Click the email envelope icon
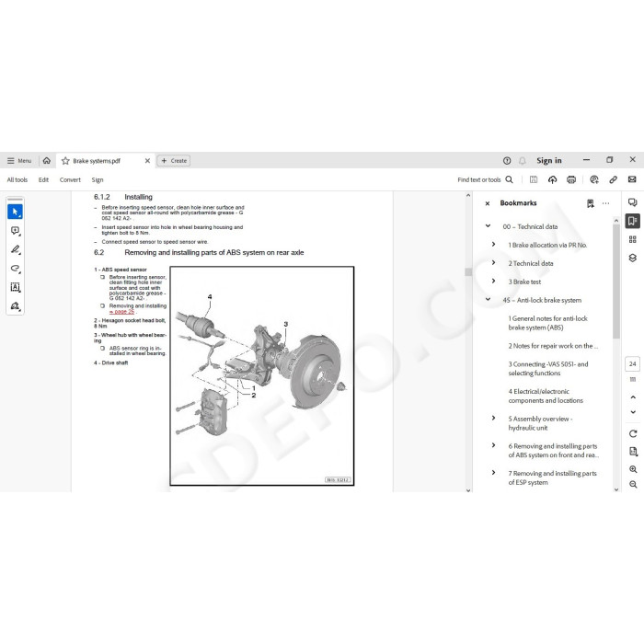Viewport: 644px width, 644px height. tap(632, 179)
